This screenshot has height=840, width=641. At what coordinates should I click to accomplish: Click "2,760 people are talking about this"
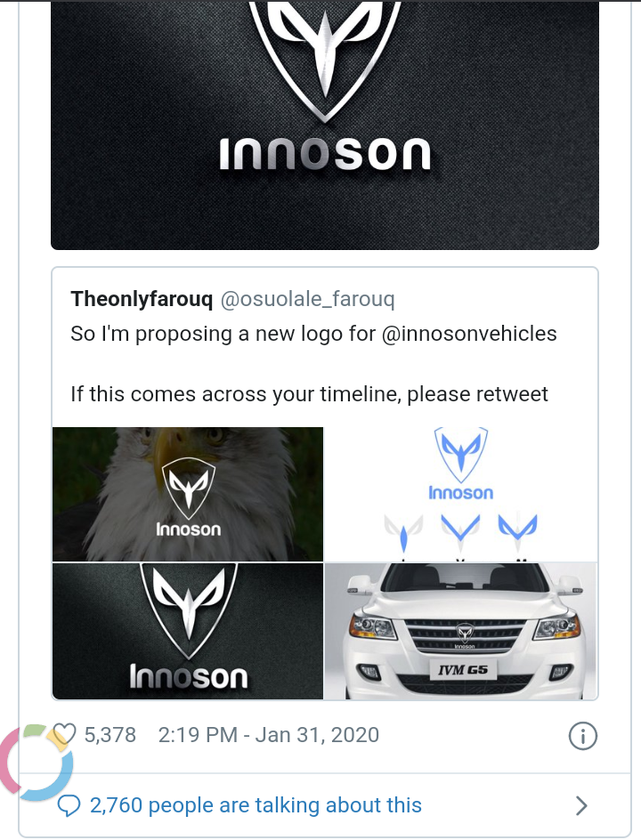coord(256,806)
